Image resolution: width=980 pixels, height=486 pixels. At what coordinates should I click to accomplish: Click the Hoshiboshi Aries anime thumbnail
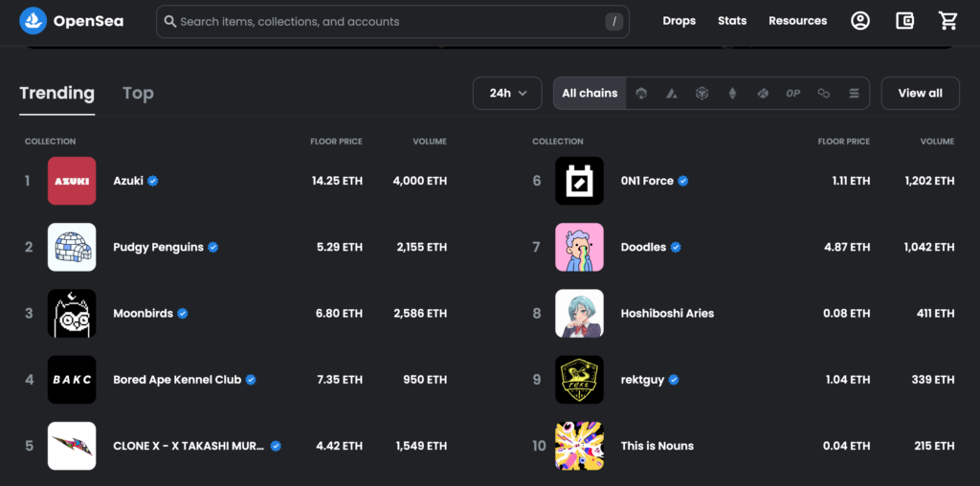579,314
